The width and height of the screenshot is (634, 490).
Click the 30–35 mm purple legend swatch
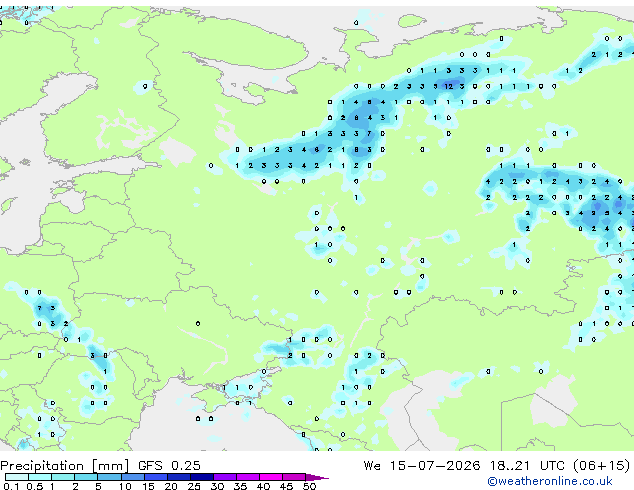point(224,477)
